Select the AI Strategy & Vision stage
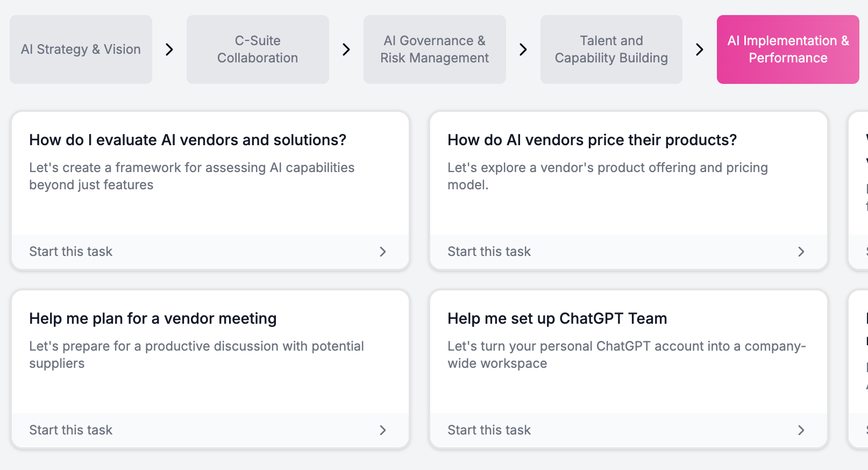Image resolution: width=868 pixels, height=470 pixels. pyautogui.click(x=80, y=49)
